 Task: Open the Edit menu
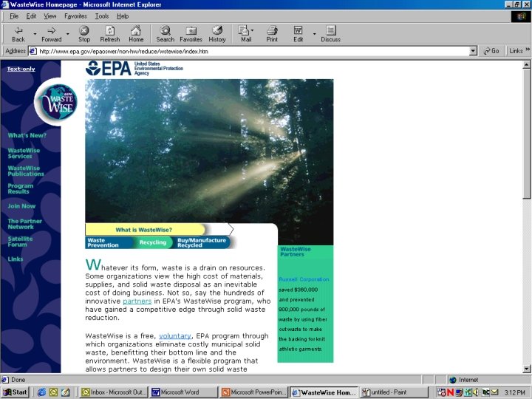pos(31,16)
